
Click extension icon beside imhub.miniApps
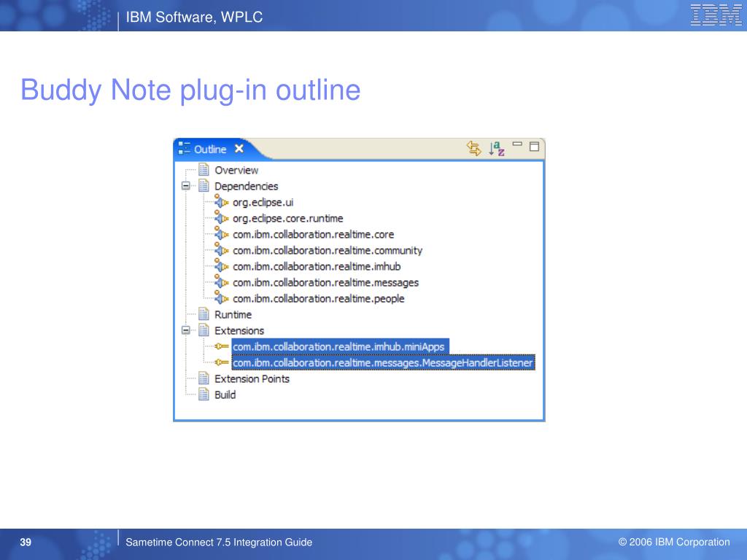[222, 346]
